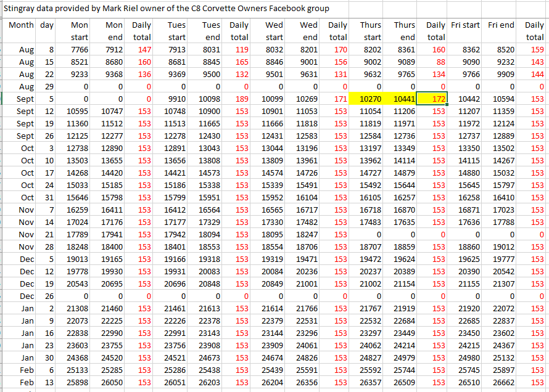
Task: Select the "Thurs start" header cell
Action: click(x=370, y=31)
